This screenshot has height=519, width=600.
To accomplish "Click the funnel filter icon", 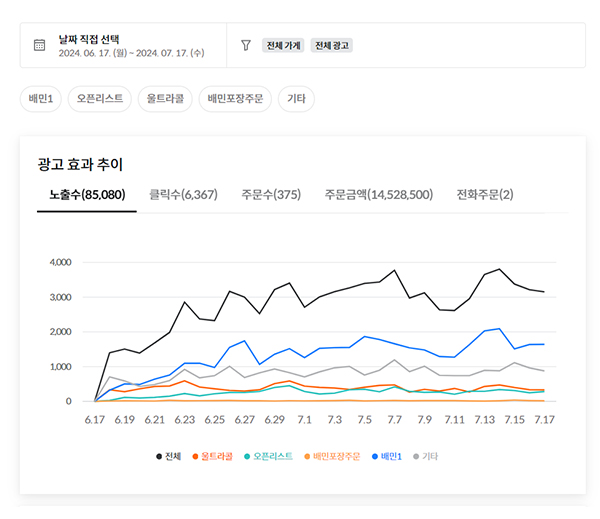I will [245, 45].
